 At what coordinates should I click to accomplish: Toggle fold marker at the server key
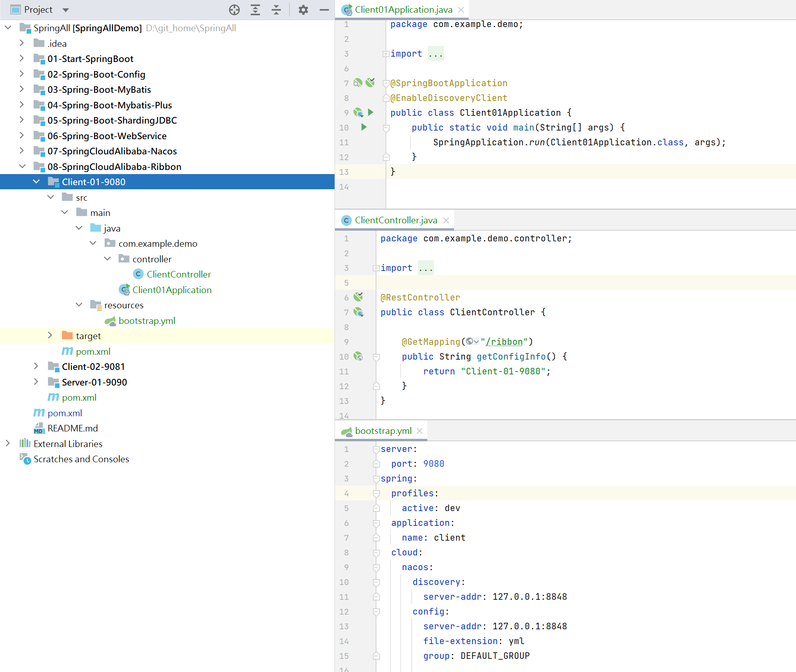point(376,449)
